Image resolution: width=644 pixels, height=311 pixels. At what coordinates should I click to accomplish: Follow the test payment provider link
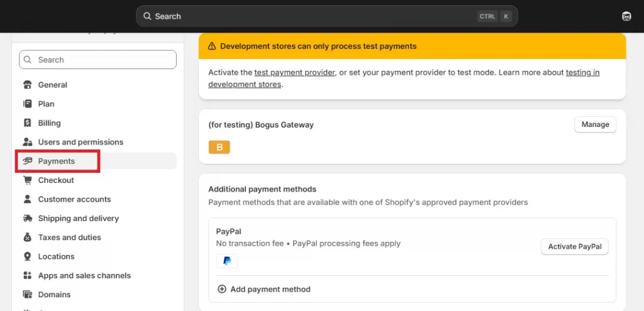[294, 72]
